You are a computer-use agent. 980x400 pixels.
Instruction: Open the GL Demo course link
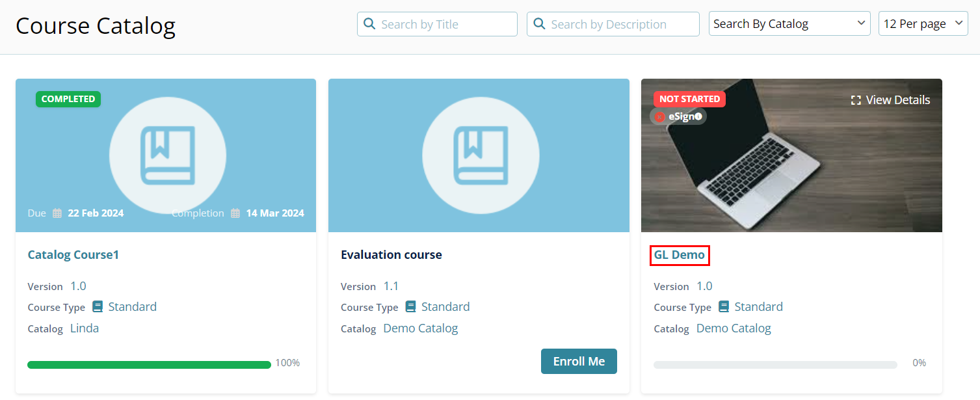pyautogui.click(x=679, y=255)
